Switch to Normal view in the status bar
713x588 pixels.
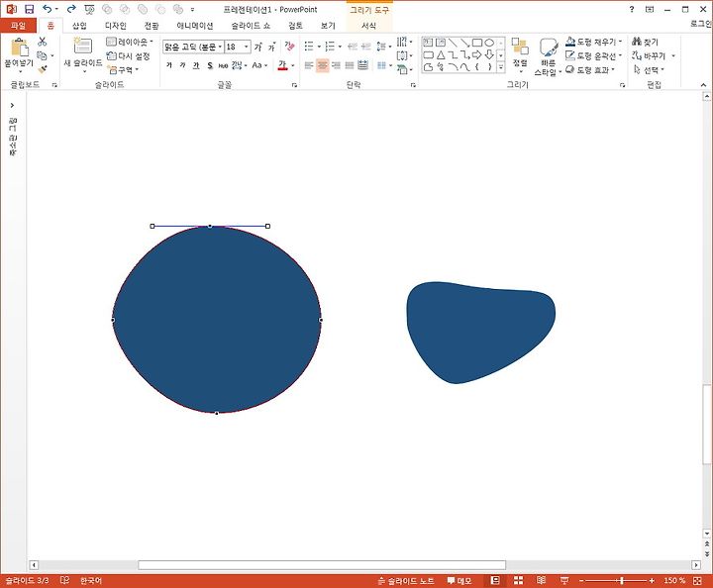tap(495, 580)
